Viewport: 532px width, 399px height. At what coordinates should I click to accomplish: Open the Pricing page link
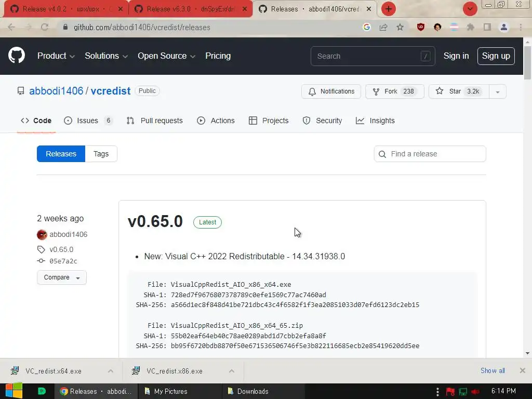click(x=218, y=56)
